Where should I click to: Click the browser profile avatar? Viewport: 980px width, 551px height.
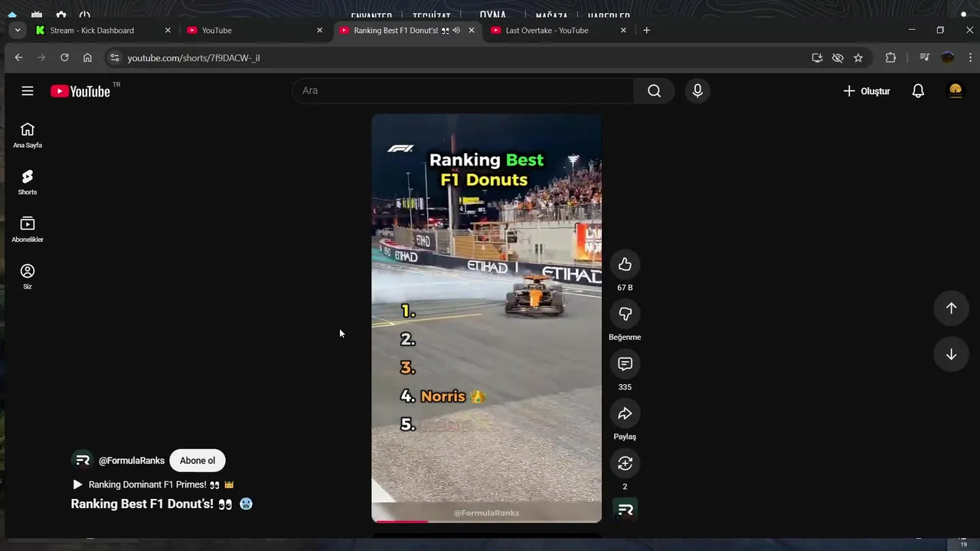(948, 57)
